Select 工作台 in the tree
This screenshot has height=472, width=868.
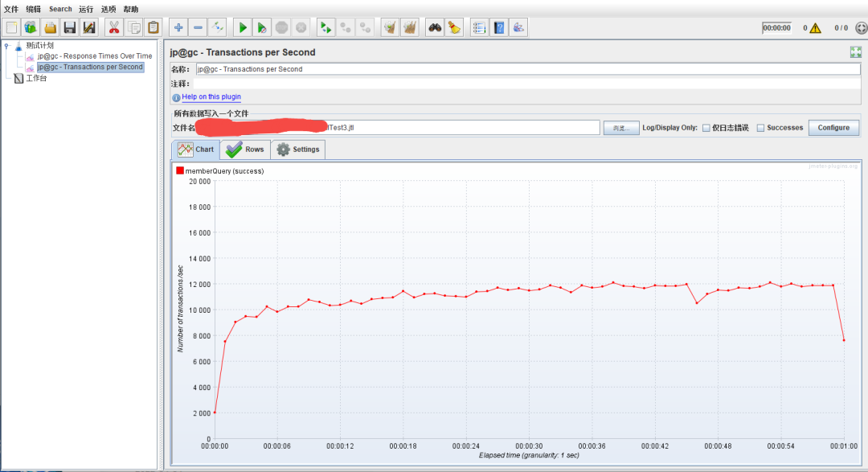(x=36, y=78)
